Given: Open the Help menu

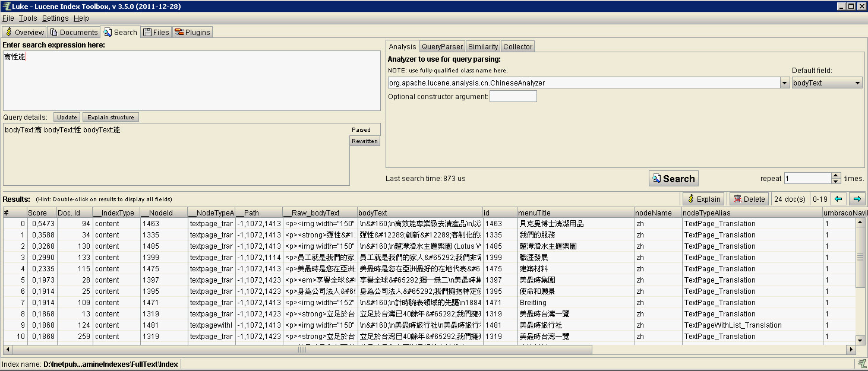Looking at the screenshot, I should [81, 18].
